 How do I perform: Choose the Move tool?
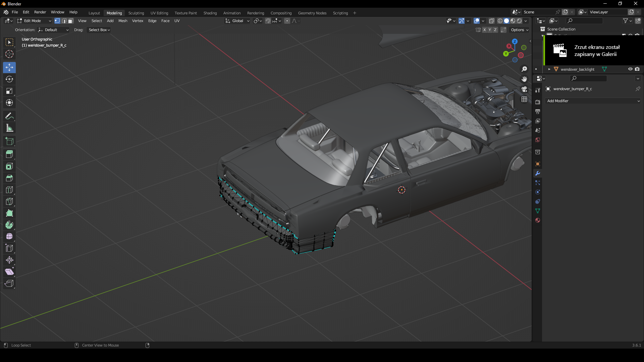pyautogui.click(x=9, y=67)
